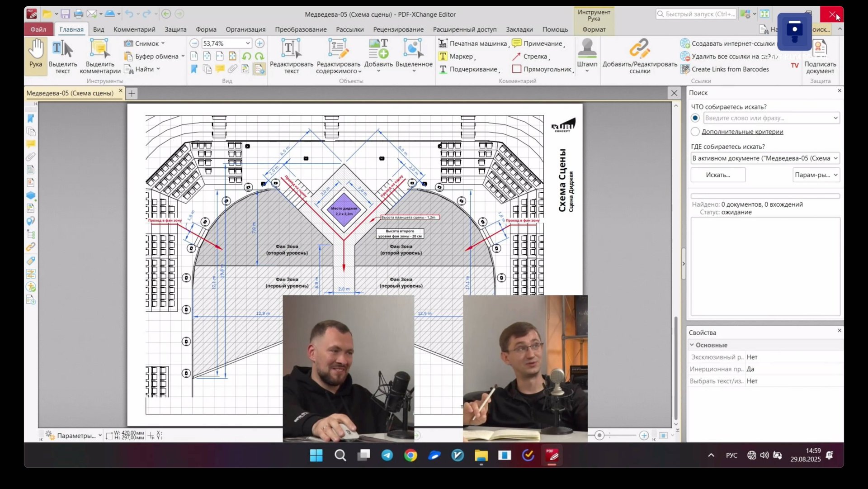Expand the 'В активном документе' search location dropdown
The image size is (868, 489).
pyautogui.click(x=835, y=158)
